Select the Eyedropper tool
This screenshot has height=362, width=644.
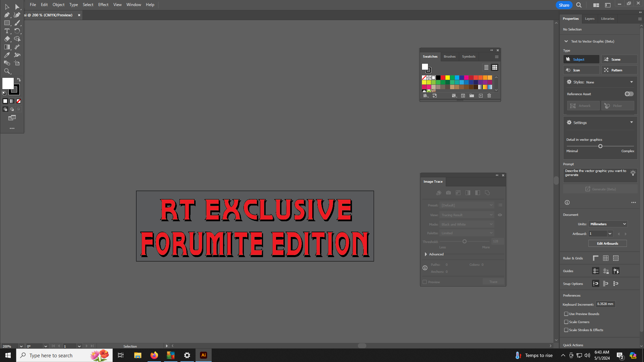7,55
